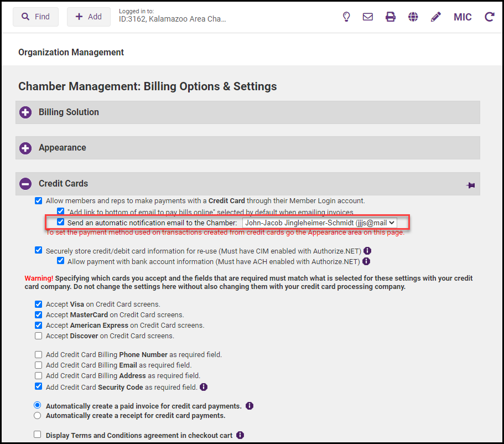Viewport: 504px width, 444px height.
Task: Open the Chamber notification recipient dropdown
Action: (x=320, y=223)
